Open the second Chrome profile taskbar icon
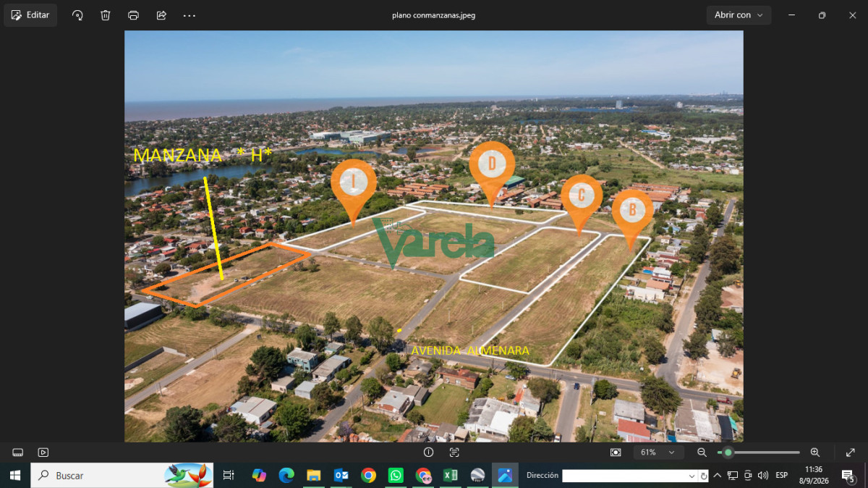This screenshot has width=868, height=488. (423, 476)
